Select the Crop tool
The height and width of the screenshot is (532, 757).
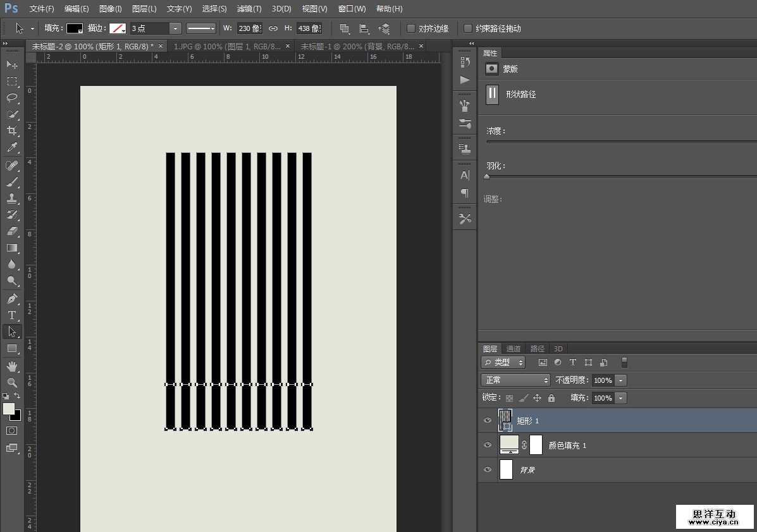click(x=12, y=131)
